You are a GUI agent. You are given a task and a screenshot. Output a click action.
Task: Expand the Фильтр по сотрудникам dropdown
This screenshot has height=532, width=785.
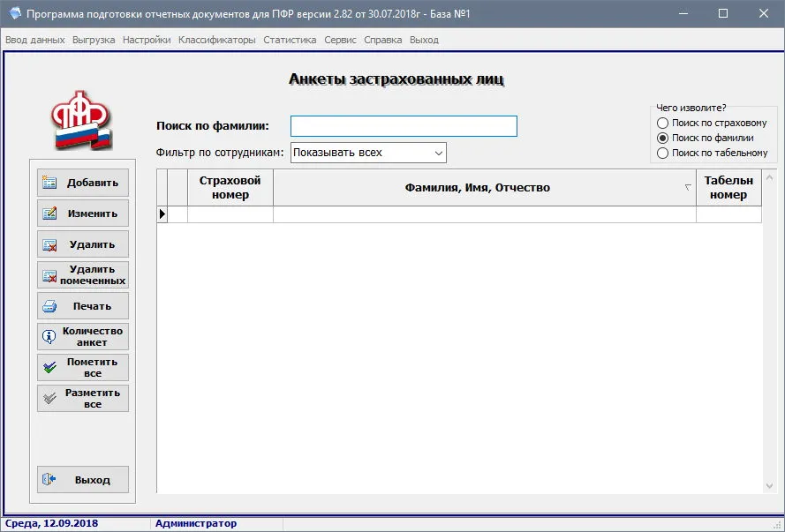pyautogui.click(x=439, y=153)
